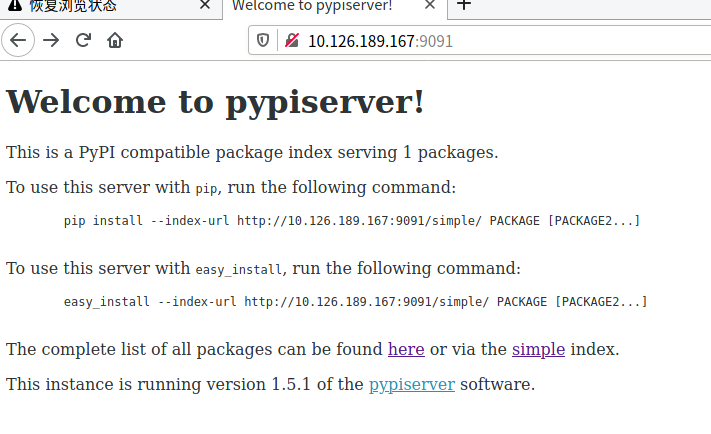Click the inline 'easy_install' code word

[239, 270]
